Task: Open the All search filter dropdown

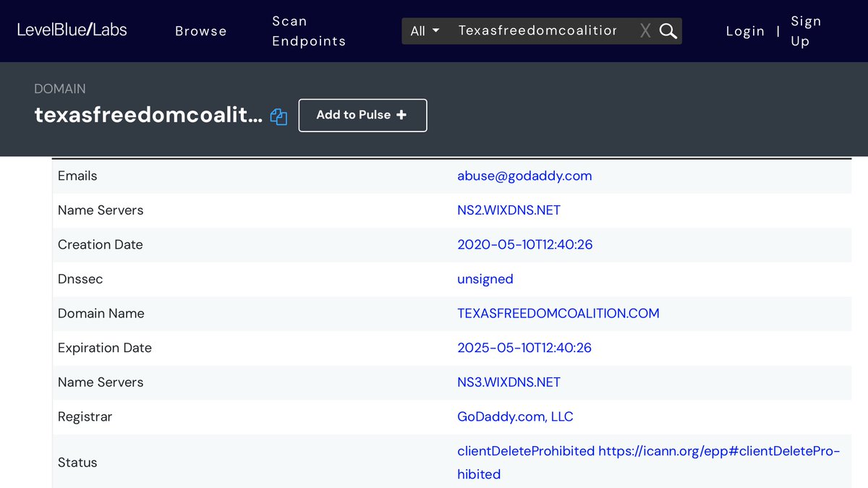Action: pyautogui.click(x=425, y=31)
